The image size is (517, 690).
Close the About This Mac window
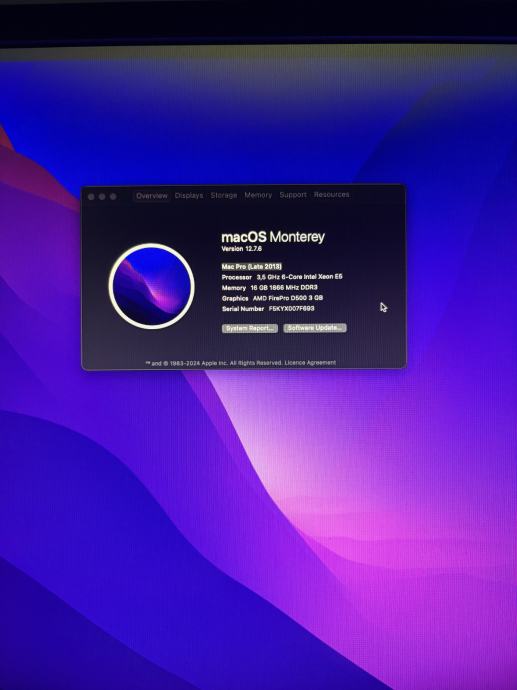(91, 197)
